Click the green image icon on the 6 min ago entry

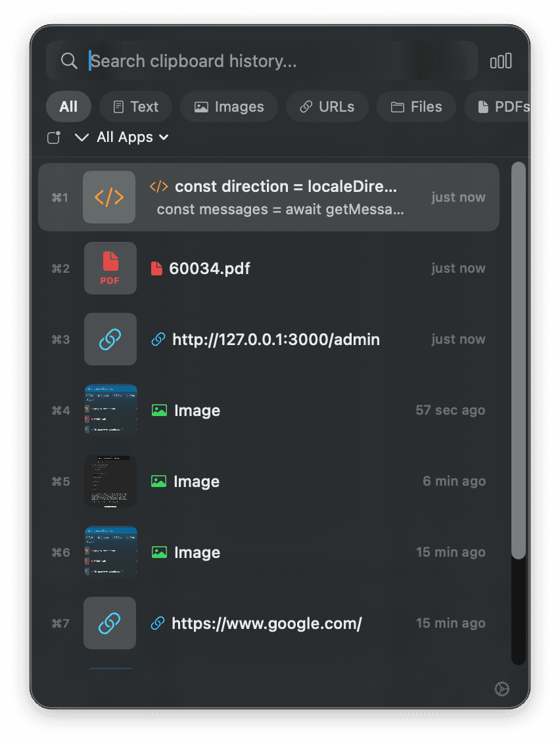[x=158, y=481]
